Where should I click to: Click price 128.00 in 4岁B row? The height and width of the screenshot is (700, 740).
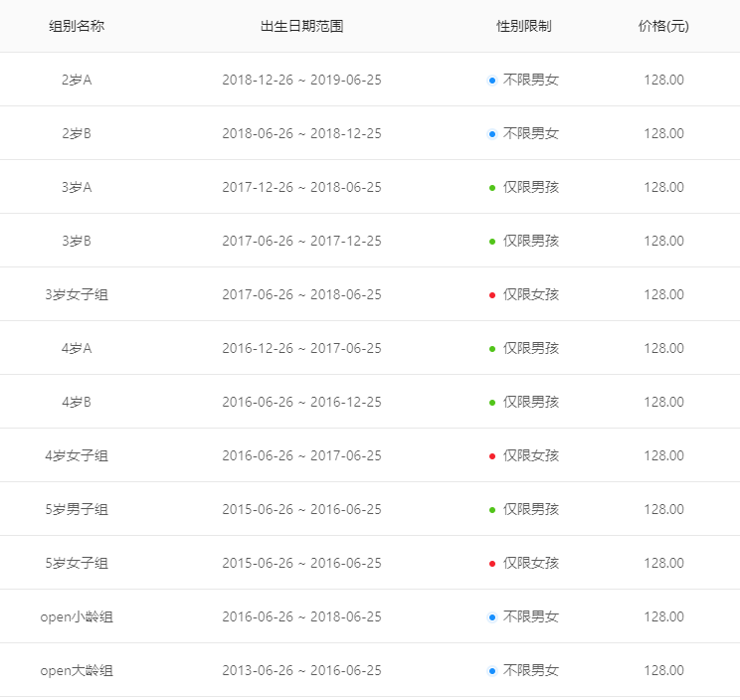tap(664, 403)
